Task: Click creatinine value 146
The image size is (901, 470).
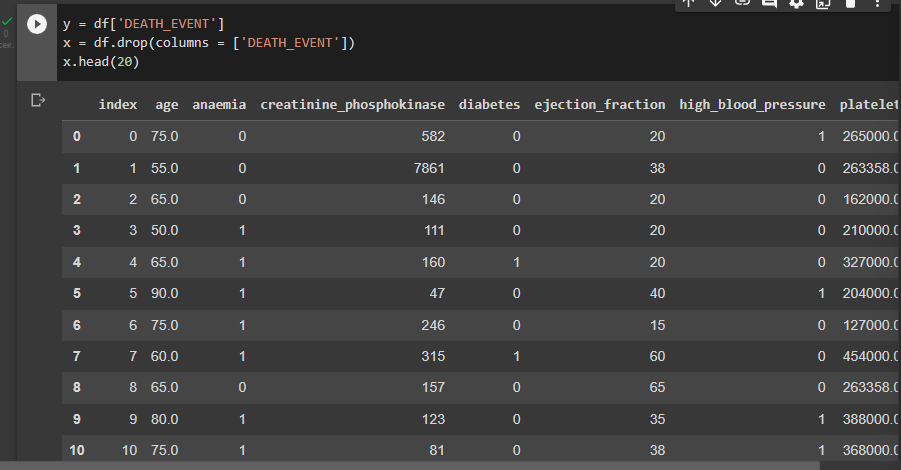Action: click(x=433, y=199)
